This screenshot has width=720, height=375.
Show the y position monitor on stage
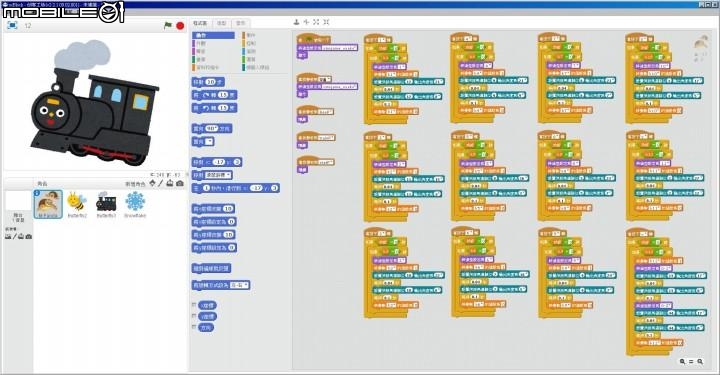coord(194,316)
